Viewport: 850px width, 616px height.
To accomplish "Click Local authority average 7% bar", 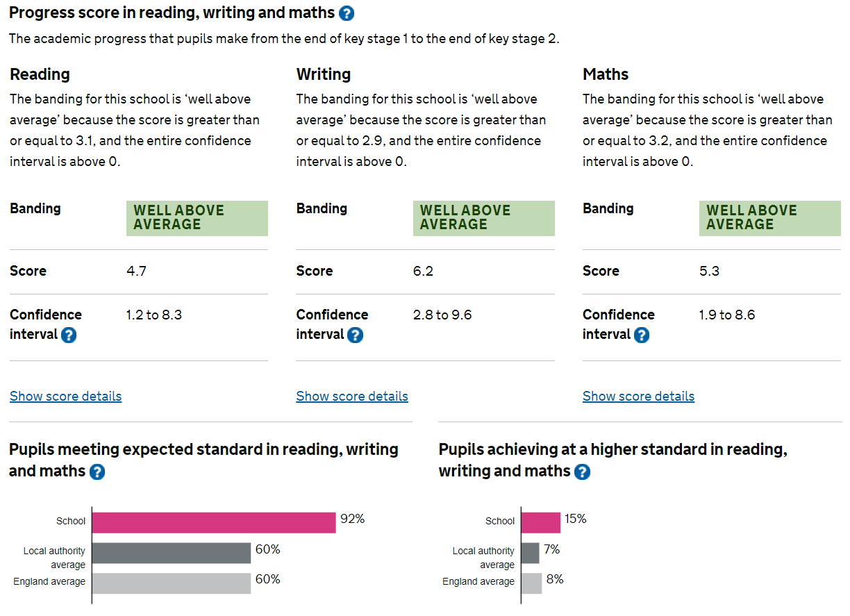I will coord(530,553).
